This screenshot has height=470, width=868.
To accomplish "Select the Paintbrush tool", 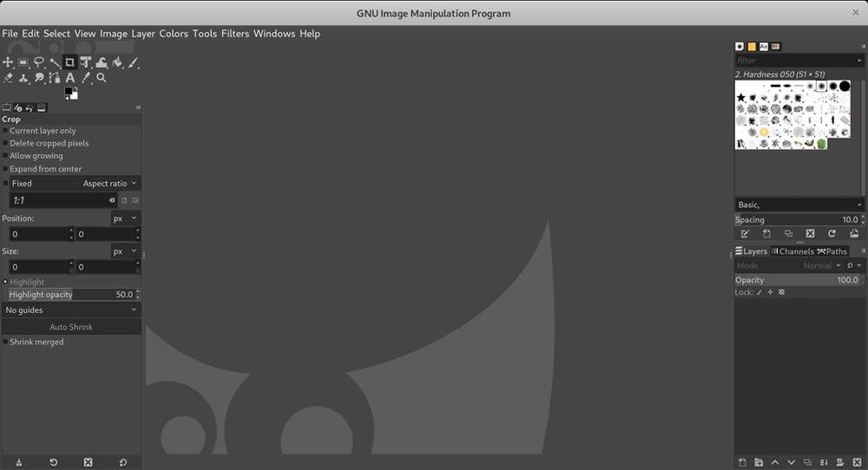I will pyautogui.click(x=133, y=62).
